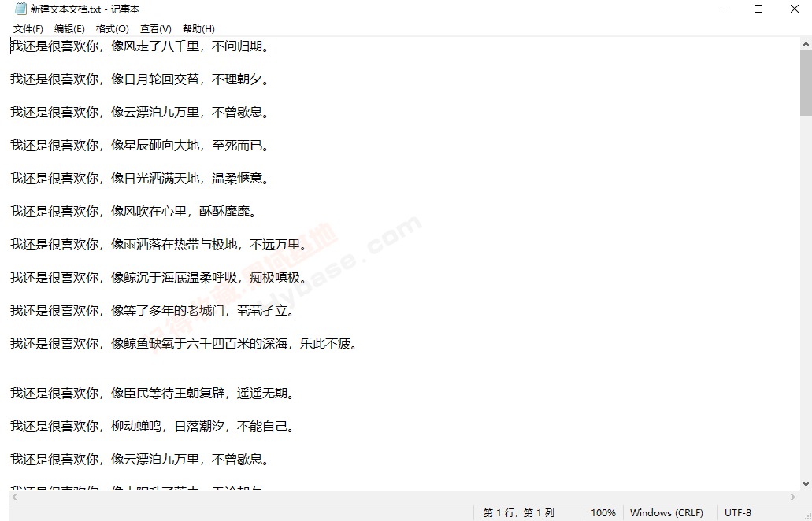Click the horizontal scrollbar left arrow
Screen dimensions: 812x521
point(15,497)
